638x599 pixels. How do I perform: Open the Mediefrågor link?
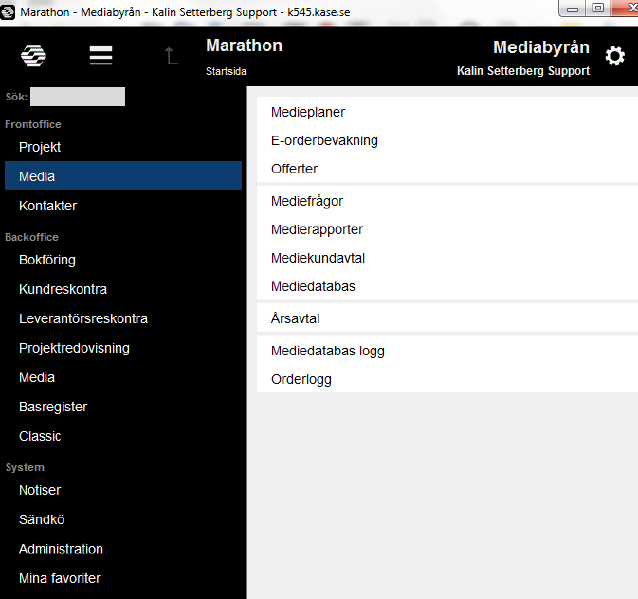point(307,201)
